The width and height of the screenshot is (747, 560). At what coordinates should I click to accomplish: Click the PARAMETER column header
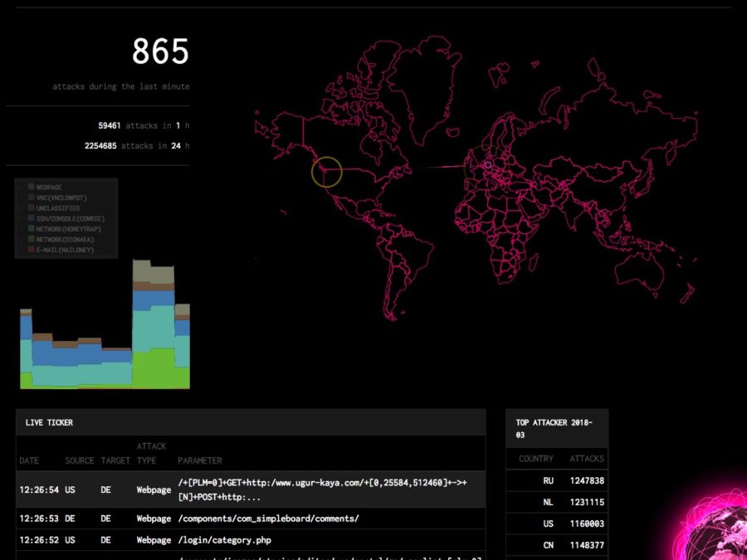coord(200,460)
